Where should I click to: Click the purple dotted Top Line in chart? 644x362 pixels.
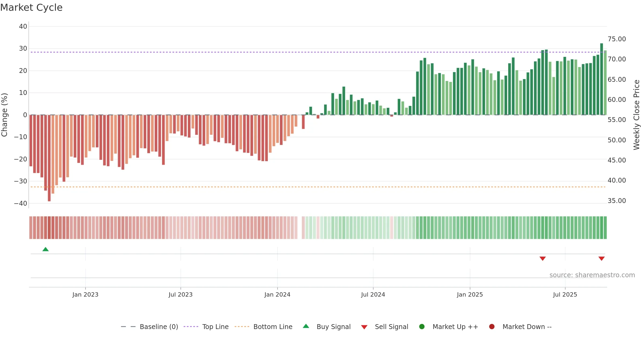pyautogui.click(x=318, y=52)
